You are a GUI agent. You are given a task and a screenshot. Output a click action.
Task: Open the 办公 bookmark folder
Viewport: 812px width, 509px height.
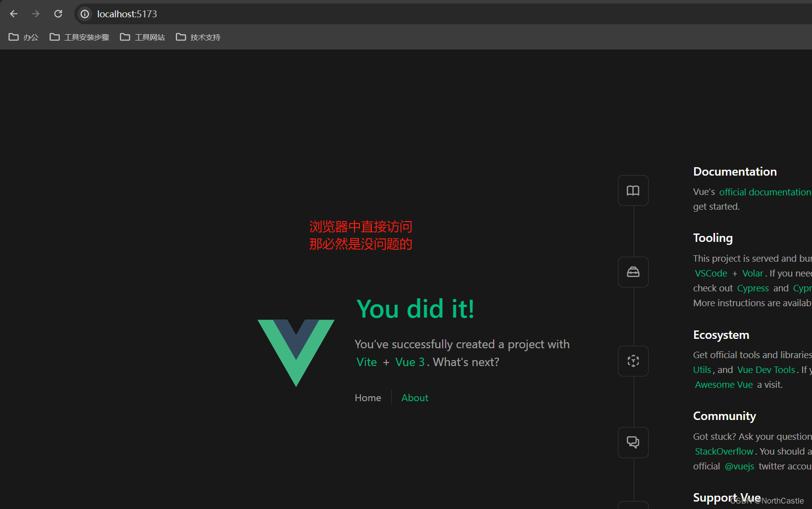point(24,37)
